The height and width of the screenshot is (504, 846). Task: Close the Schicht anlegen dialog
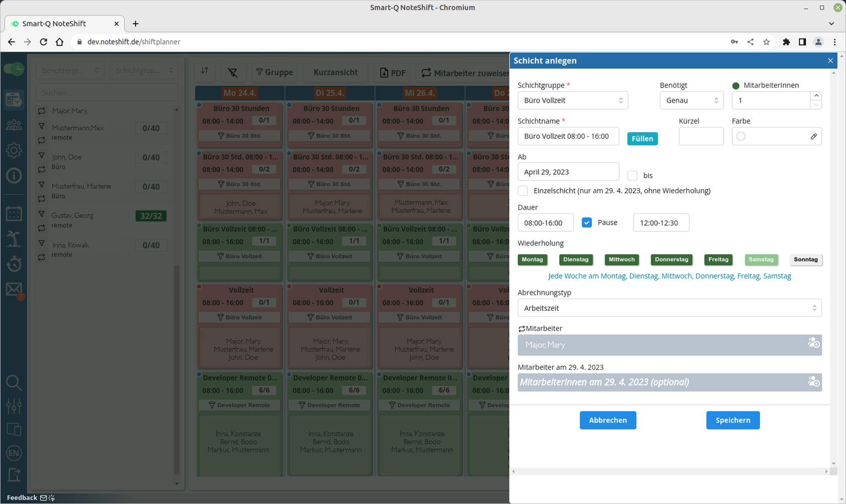(x=830, y=60)
